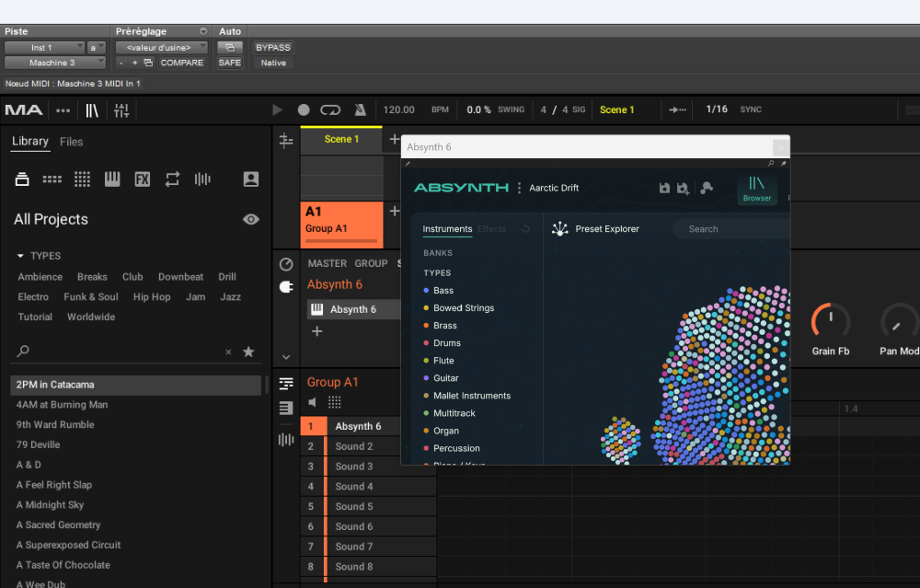Open the valeur d'usine preset dropdown
The height and width of the screenshot is (588, 920).
pos(160,48)
